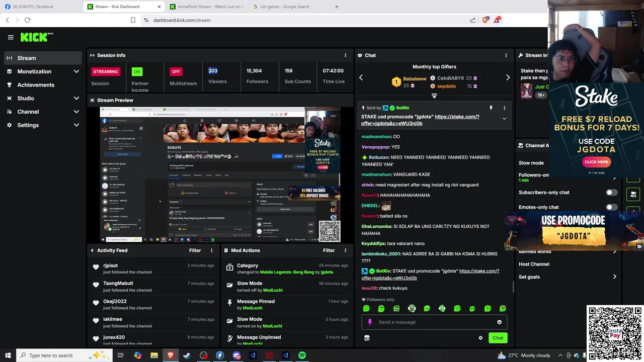
Task: Toggle Emotes-only chat
Action: pyautogui.click(x=611, y=207)
